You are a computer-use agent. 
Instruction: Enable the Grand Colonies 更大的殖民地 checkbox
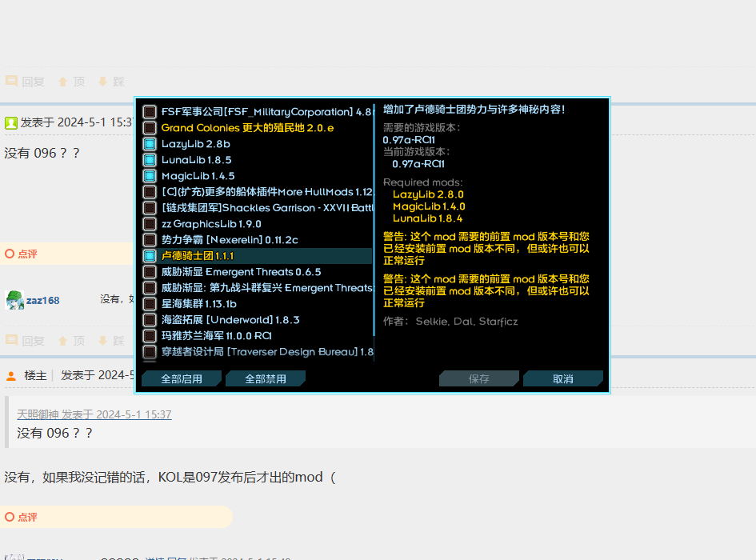click(x=149, y=128)
